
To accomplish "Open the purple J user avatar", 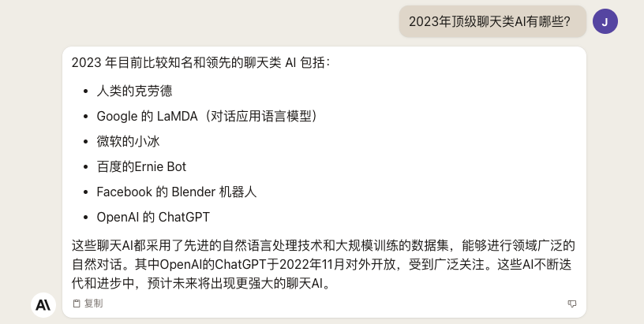I will click(x=605, y=21).
